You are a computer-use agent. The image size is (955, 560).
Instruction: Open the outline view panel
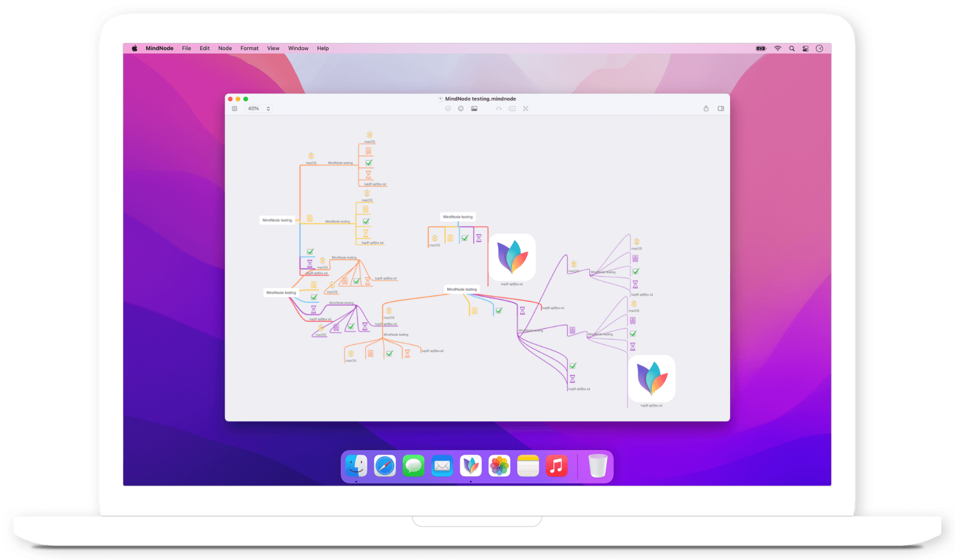tap(234, 108)
